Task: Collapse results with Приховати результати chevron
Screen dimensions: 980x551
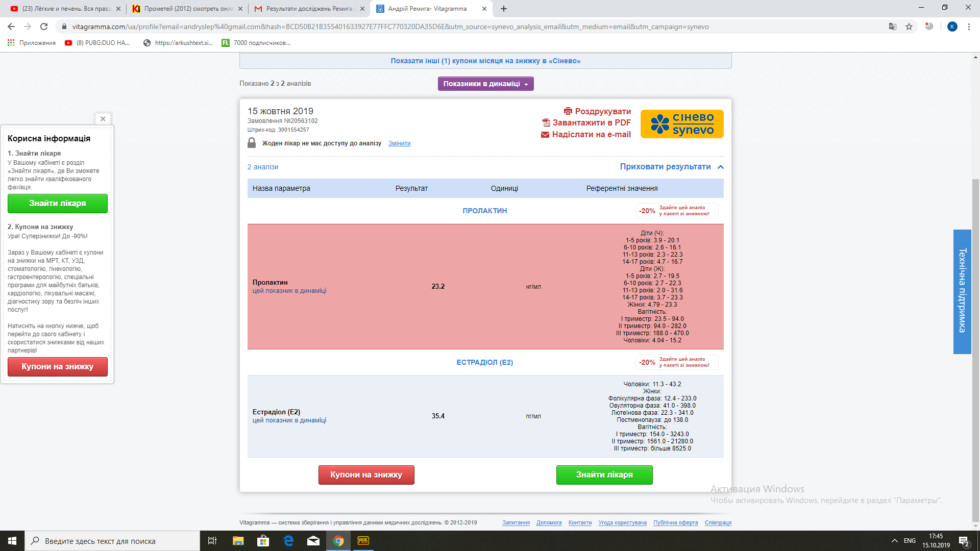Action: tap(721, 167)
